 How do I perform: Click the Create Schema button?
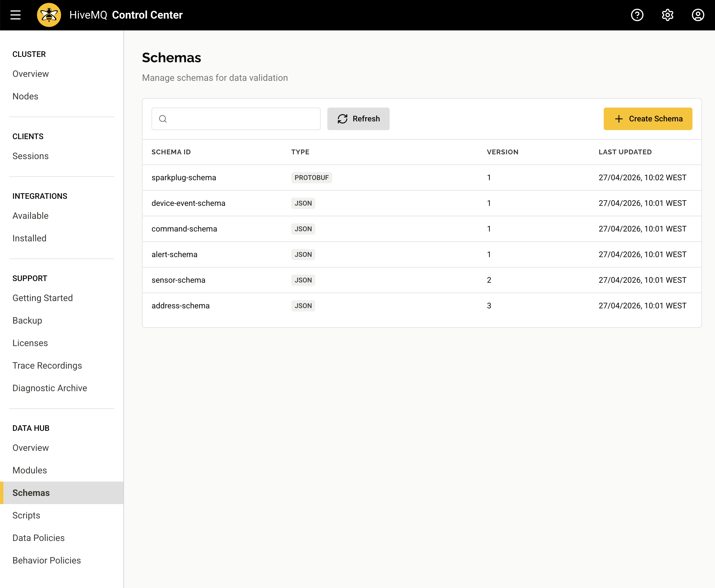(648, 119)
